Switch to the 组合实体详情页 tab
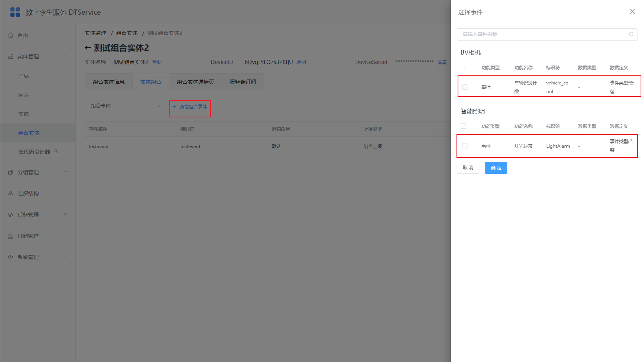Image resolution: width=644 pixels, height=362 pixels. click(195, 82)
